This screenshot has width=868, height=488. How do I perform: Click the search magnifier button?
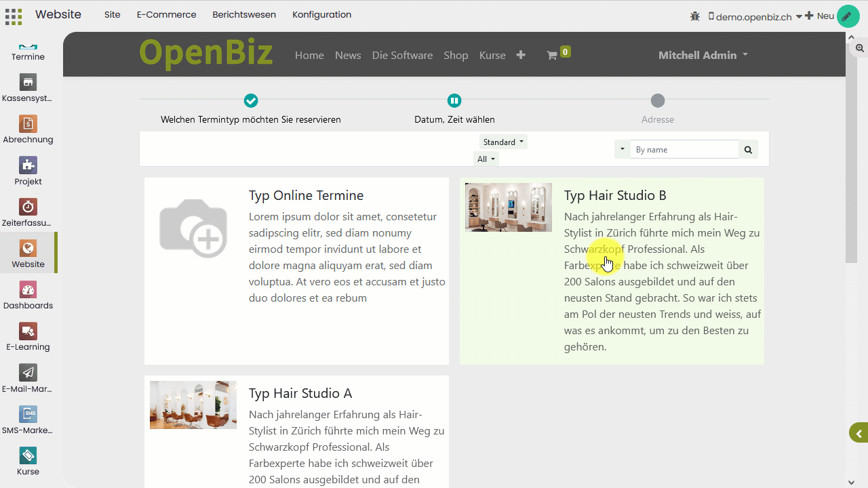(x=748, y=150)
